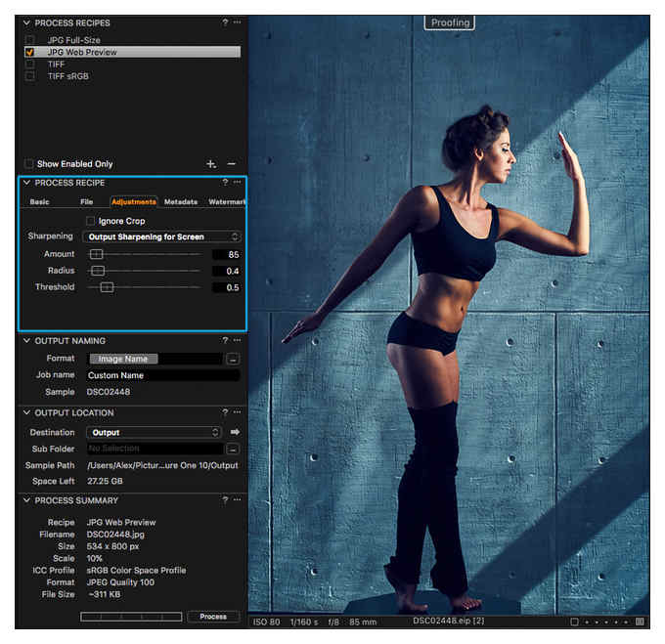Select the Adjustments tab

[134, 201]
